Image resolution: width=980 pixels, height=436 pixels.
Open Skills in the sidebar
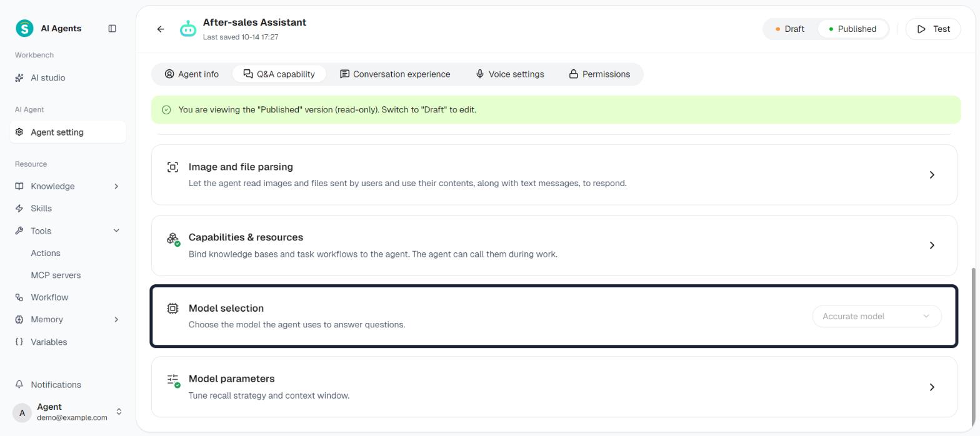(x=67, y=208)
